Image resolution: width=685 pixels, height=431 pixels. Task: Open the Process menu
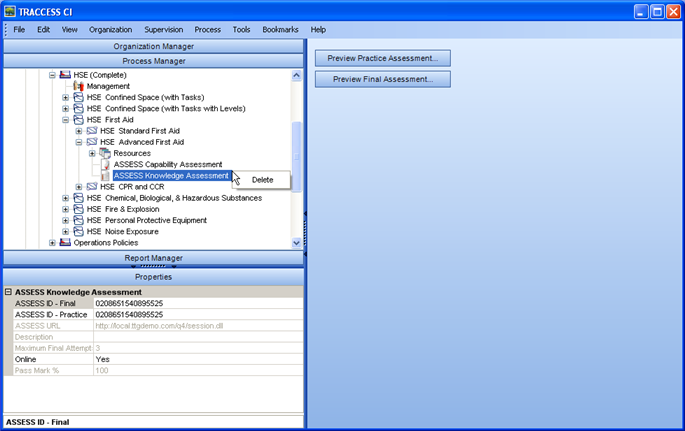click(x=208, y=30)
